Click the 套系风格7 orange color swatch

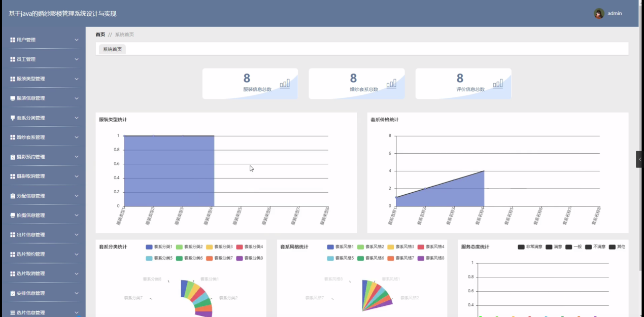point(391,258)
